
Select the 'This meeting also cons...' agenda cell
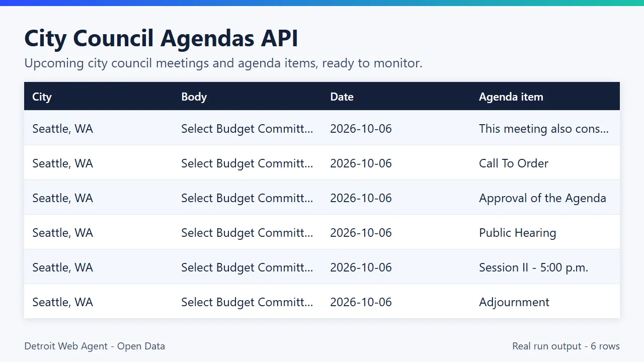(x=544, y=128)
